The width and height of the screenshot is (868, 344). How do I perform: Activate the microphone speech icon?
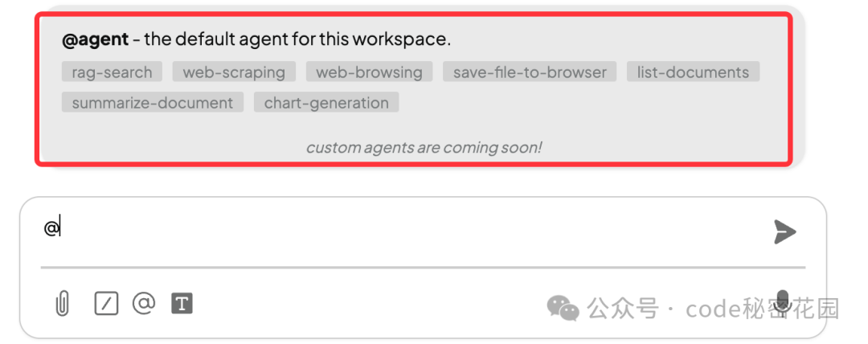pyautogui.click(x=782, y=302)
